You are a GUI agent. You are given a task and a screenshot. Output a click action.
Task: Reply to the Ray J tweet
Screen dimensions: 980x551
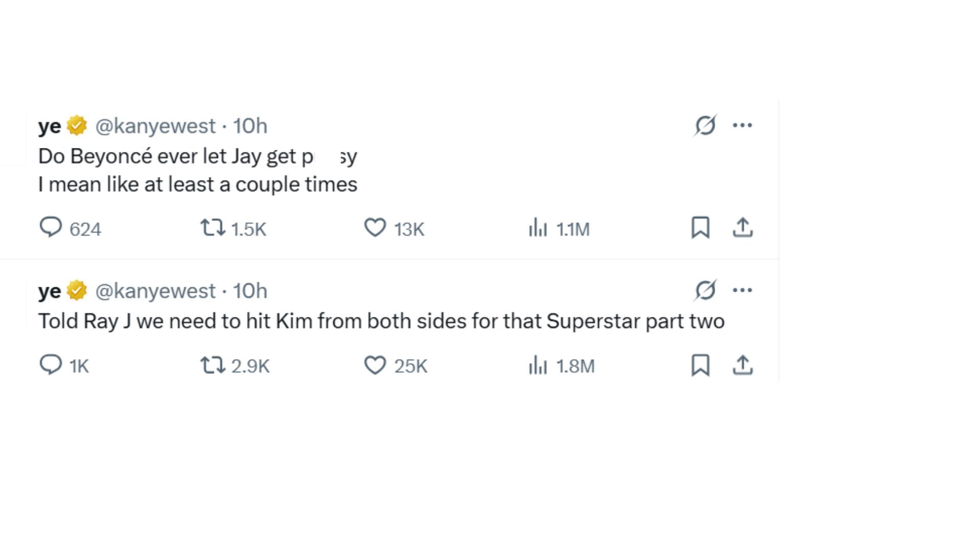click(51, 365)
